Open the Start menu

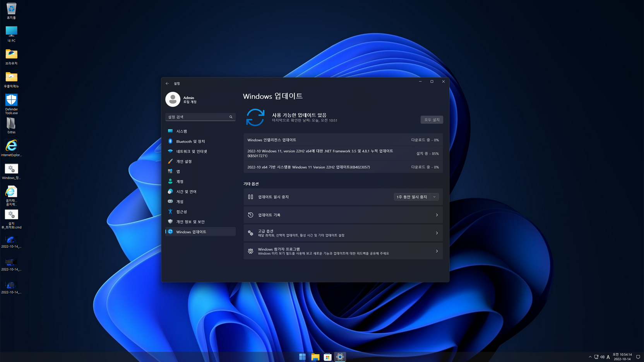(x=303, y=357)
